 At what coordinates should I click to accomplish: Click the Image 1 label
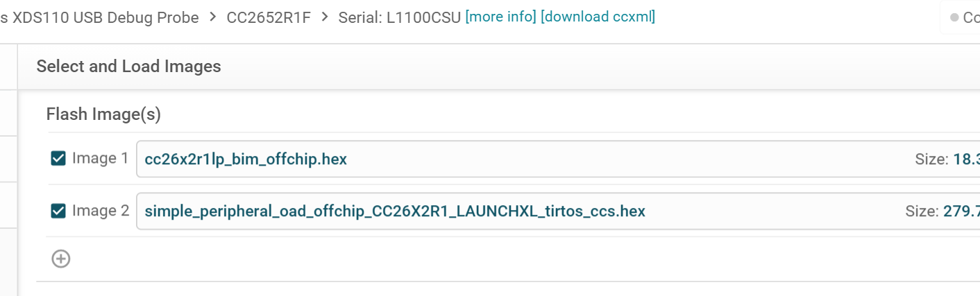coord(101,159)
